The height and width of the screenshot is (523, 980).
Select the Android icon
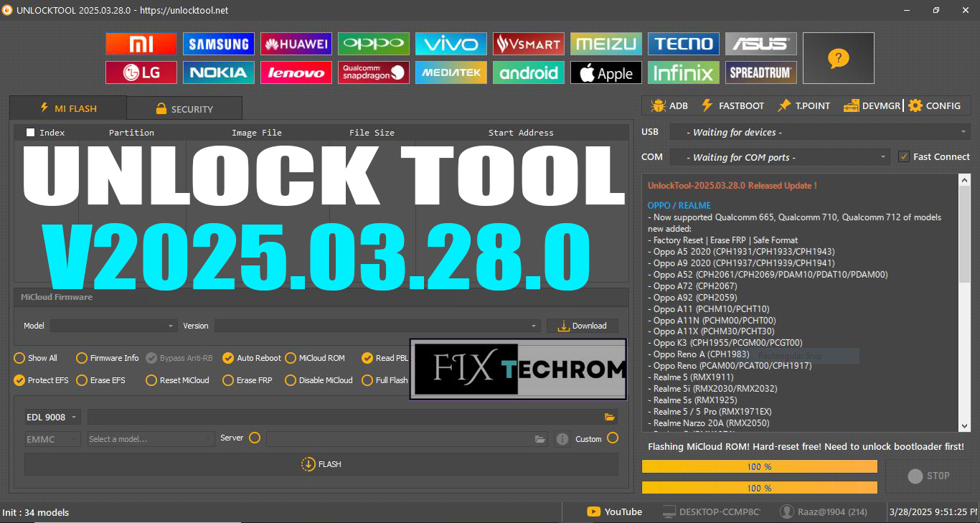(529, 72)
